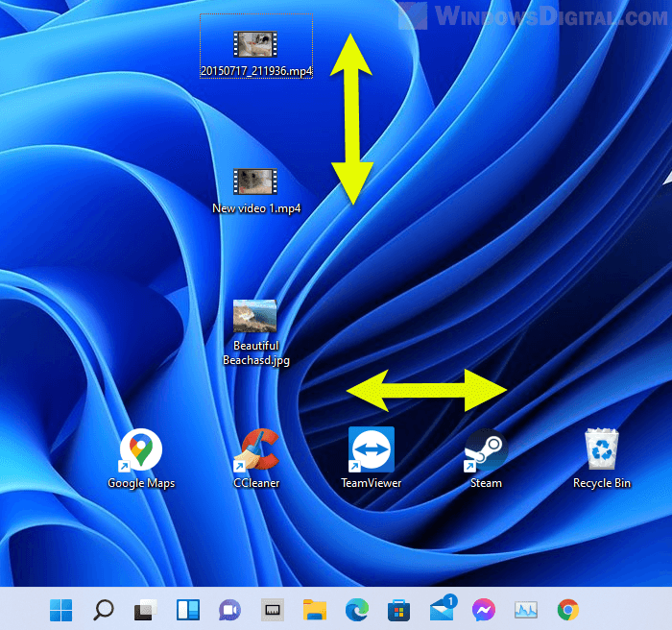Image resolution: width=672 pixels, height=630 pixels.
Task: Select the Recycle Bin icon
Action: point(602,449)
